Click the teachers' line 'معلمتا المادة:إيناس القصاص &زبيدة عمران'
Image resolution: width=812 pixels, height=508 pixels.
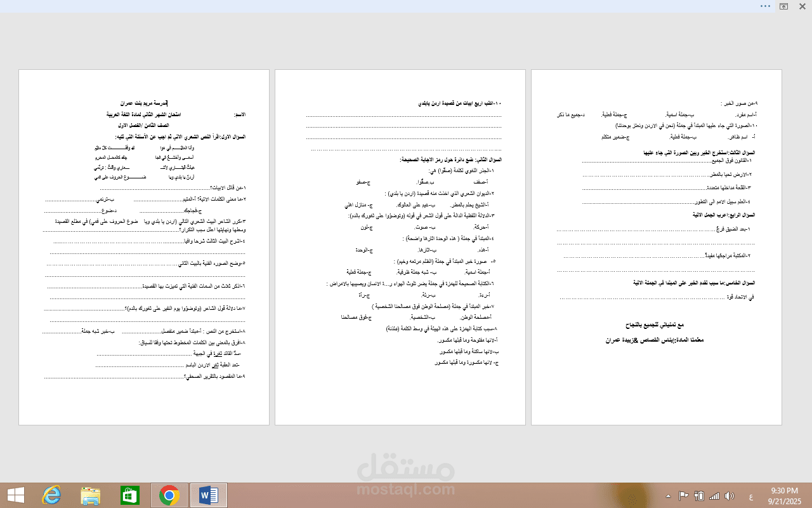(x=655, y=340)
